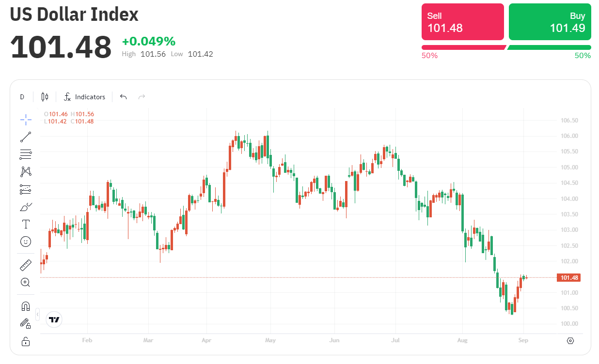Choose the Fib retracement tool
This screenshot has width=599, height=364.
click(26, 154)
